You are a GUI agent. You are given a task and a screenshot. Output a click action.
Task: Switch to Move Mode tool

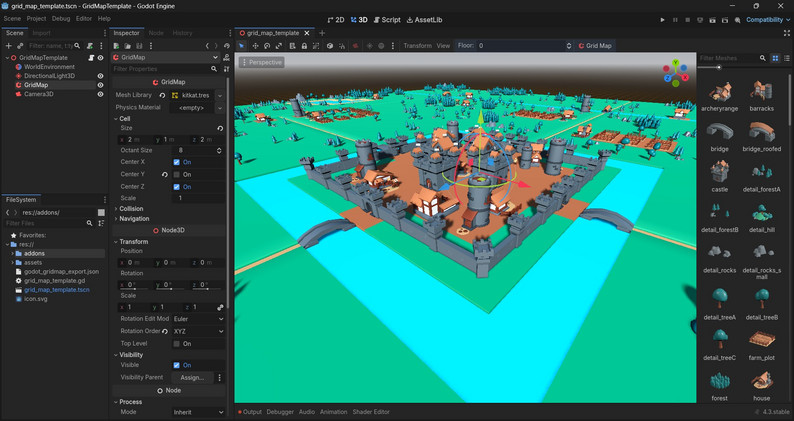(x=255, y=46)
